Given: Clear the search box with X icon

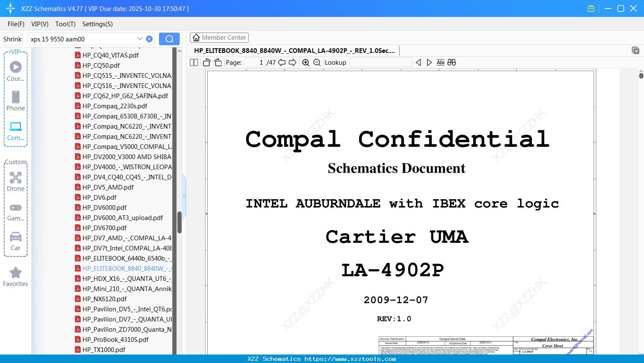Looking at the screenshot, I should click(x=149, y=39).
